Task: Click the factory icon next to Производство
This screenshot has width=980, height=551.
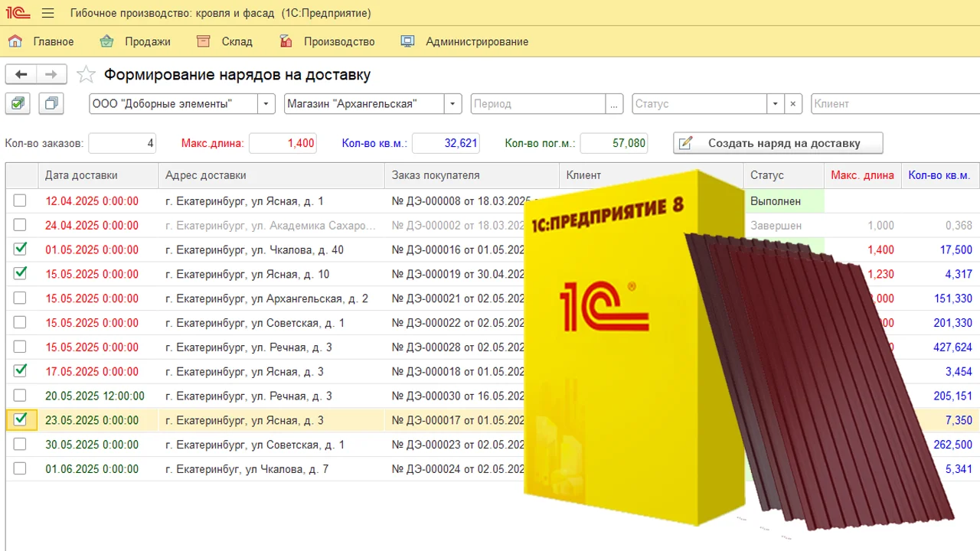Action: pos(286,41)
